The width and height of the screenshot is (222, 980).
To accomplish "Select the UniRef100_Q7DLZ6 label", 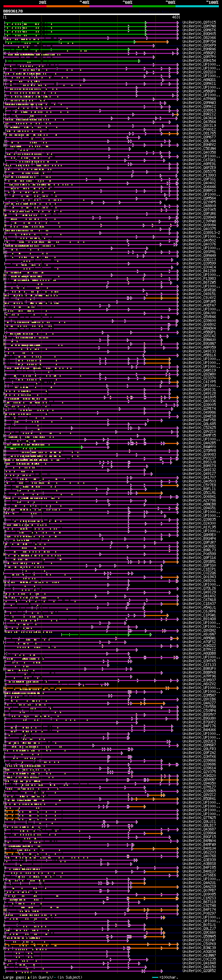I will click(199, 589).
